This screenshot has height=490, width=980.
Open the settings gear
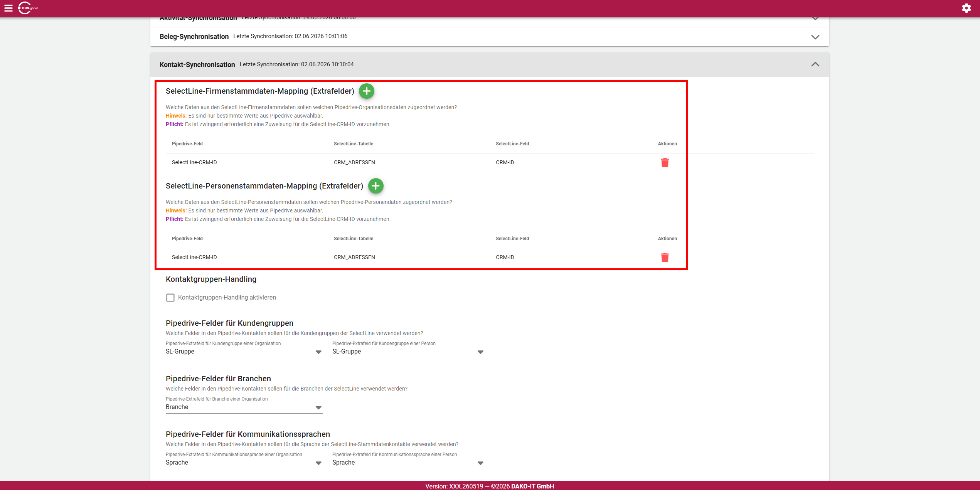[x=966, y=8]
